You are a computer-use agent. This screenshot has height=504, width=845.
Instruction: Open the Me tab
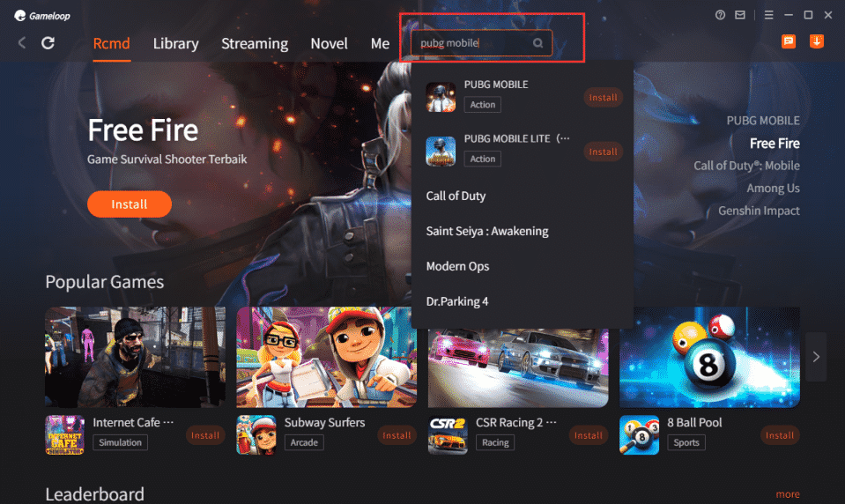(x=380, y=44)
